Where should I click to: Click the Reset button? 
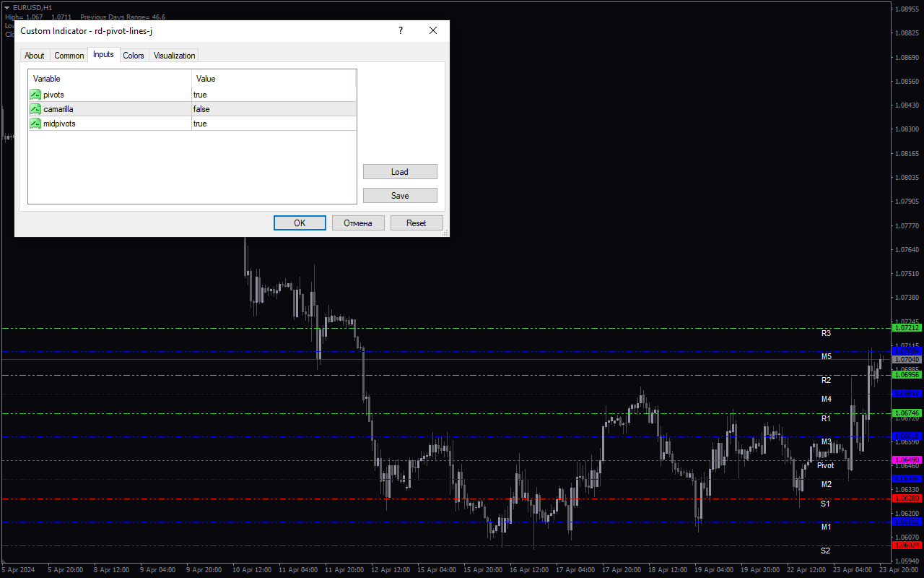click(417, 223)
